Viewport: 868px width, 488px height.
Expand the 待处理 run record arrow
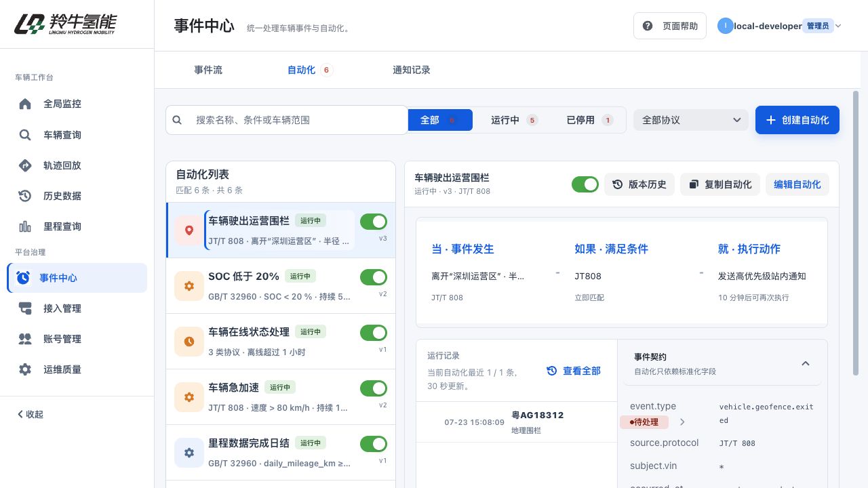682,422
